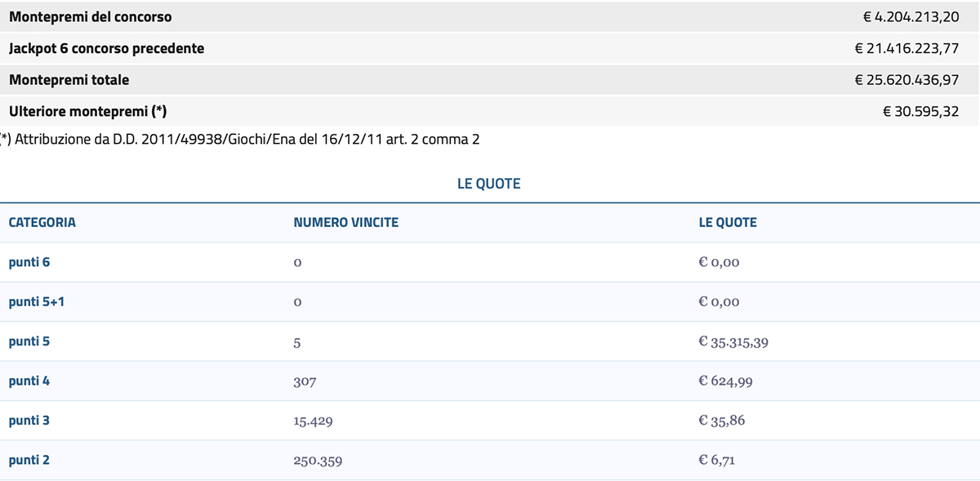Screen dimensions: 980x481
Task: Click the CATEGORIA column header
Action: coord(42,222)
